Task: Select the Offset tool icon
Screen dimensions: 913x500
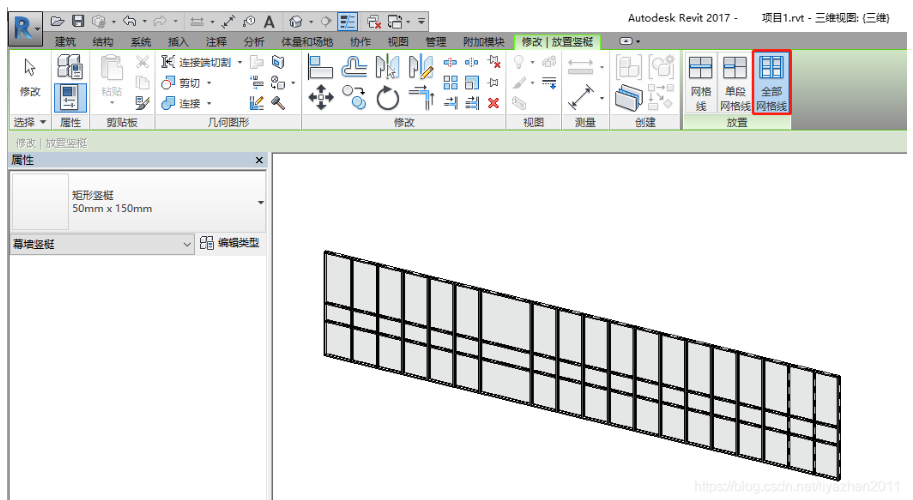Action: pos(354,67)
